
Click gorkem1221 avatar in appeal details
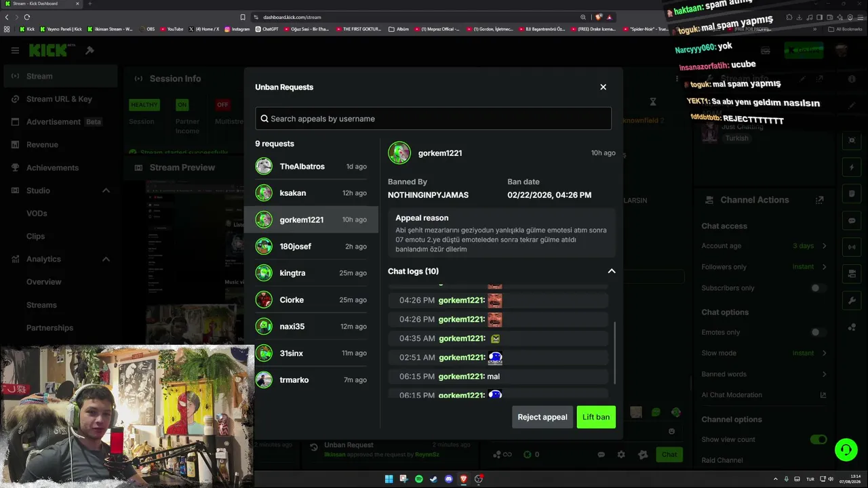click(399, 152)
